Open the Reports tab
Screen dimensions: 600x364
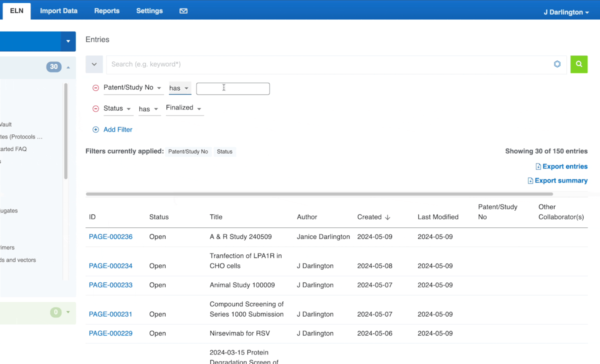point(107,10)
